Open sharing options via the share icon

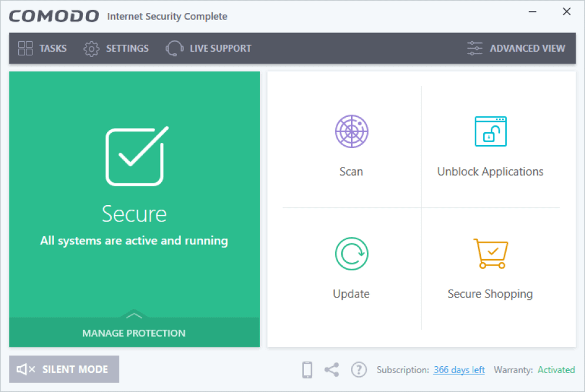click(x=332, y=370)
